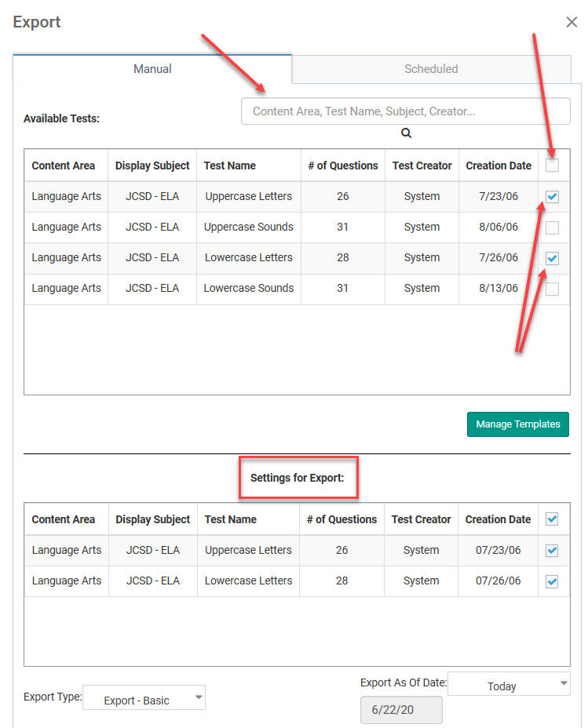Click the search magnifier icon

(406, 133)
